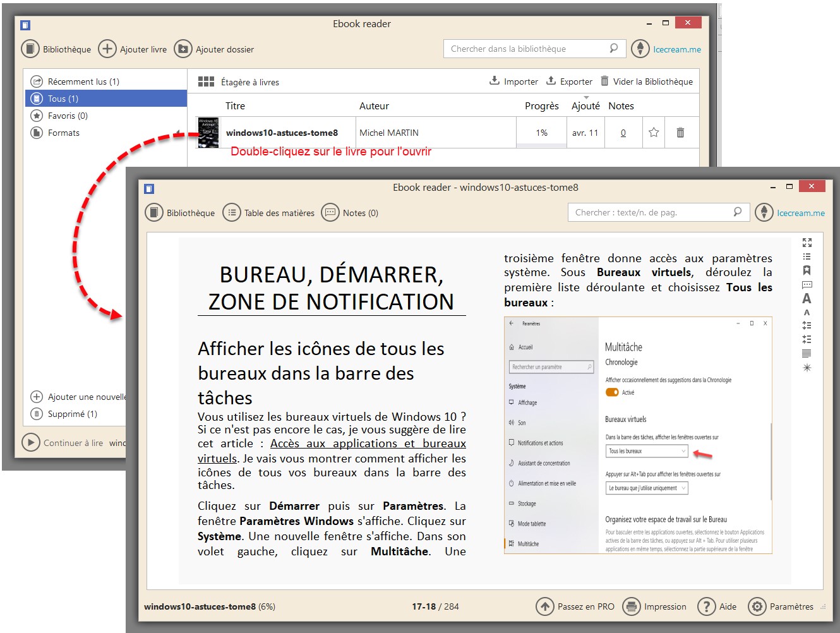Click the 1% progress bar of the book

tap(541, 133)
